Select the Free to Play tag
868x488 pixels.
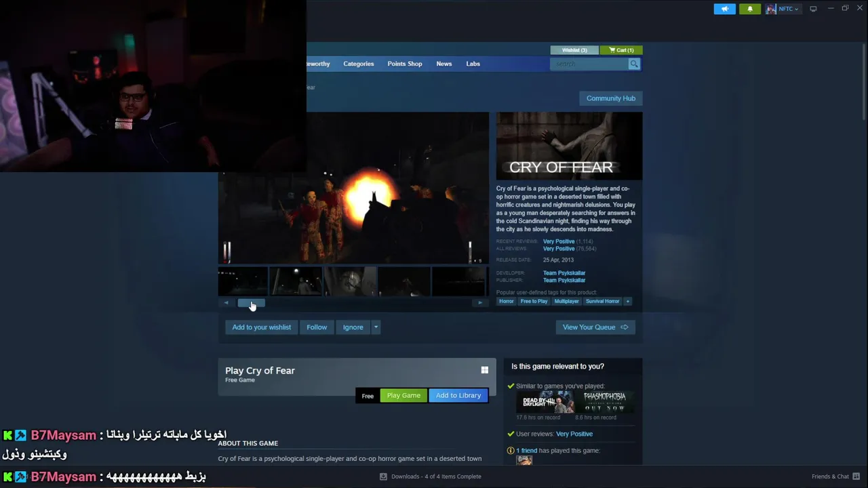(x=534, y=301)
